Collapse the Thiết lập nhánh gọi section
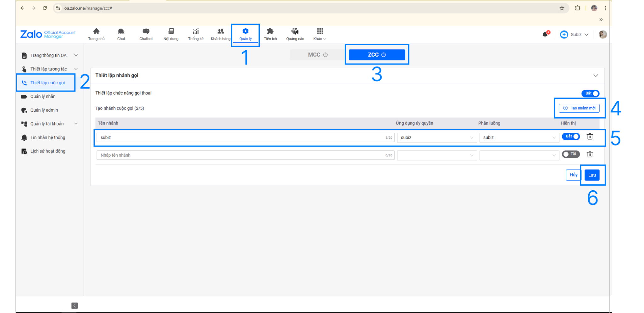Viewport: 644px width, 313px height. [x=596, y=75]
